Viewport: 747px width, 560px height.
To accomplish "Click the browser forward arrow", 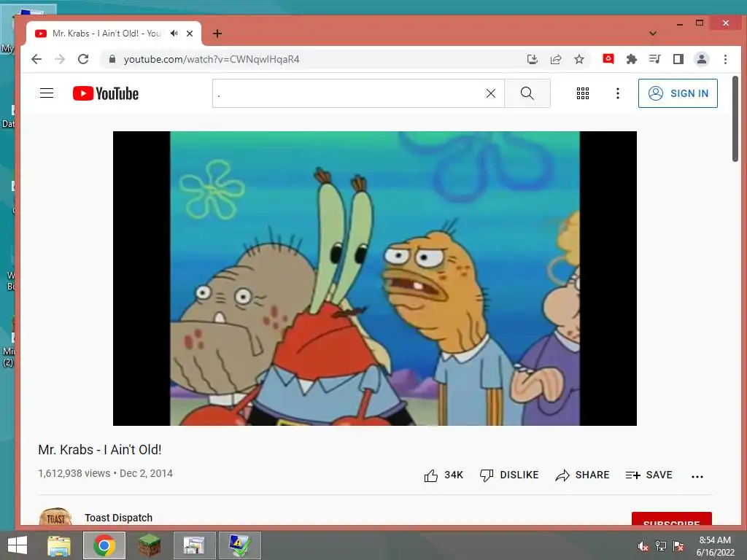I will (x=60, y=59).
